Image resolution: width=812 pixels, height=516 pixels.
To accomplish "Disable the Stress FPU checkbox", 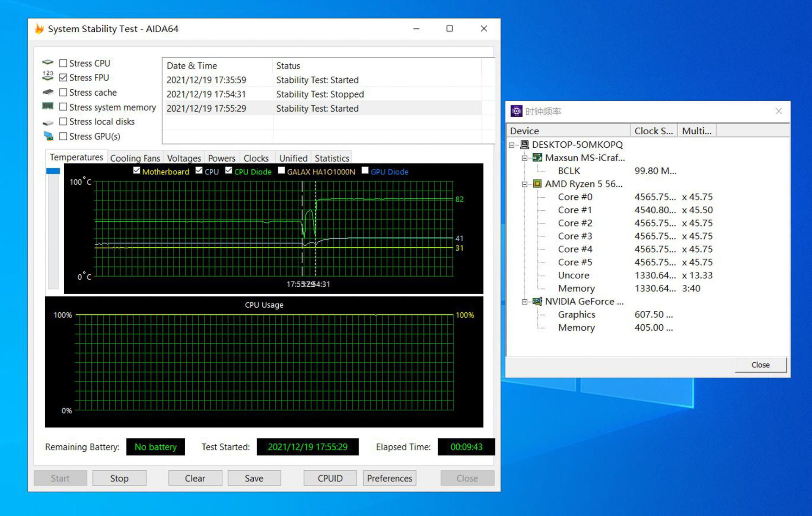I will (x=63, y=77).
